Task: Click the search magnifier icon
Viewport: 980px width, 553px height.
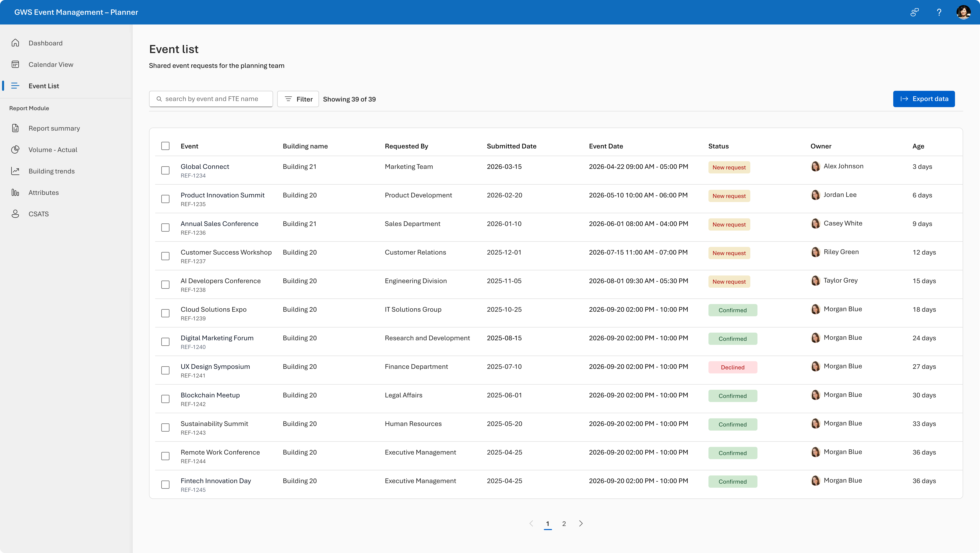Action: click(159, 99)
